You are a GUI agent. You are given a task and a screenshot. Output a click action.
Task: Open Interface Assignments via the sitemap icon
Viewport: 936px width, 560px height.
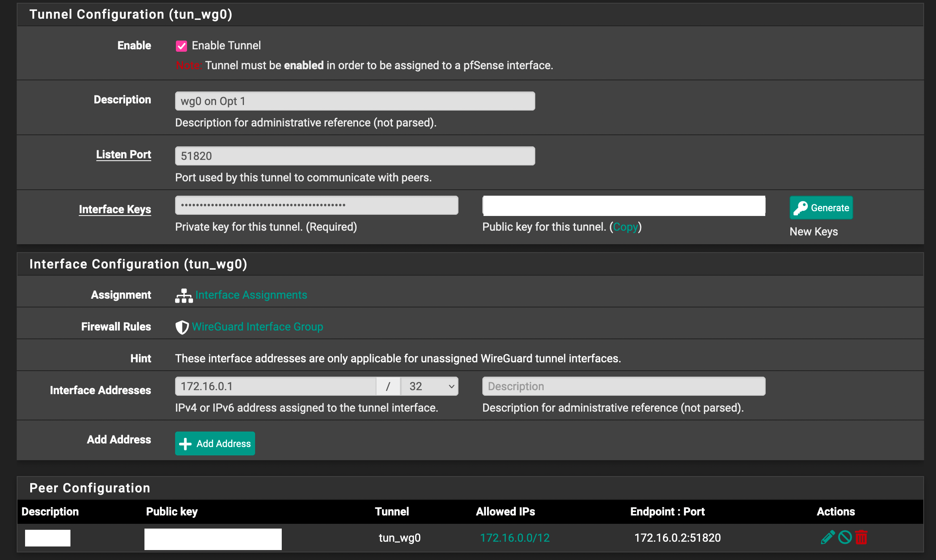(x=183, y=295)
